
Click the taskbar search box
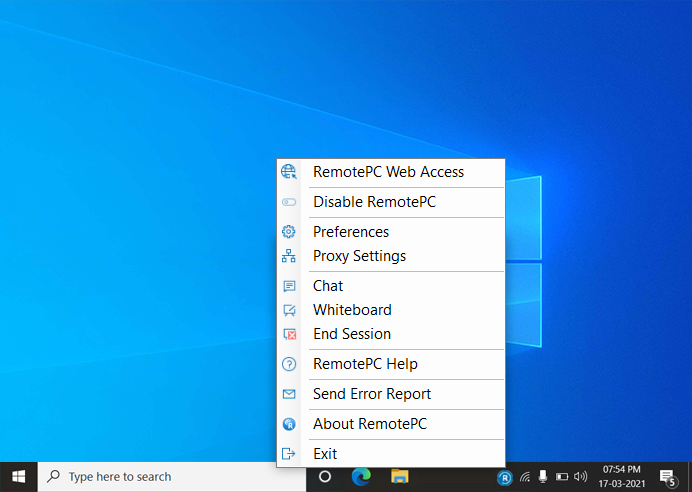(x=171, y=477)
